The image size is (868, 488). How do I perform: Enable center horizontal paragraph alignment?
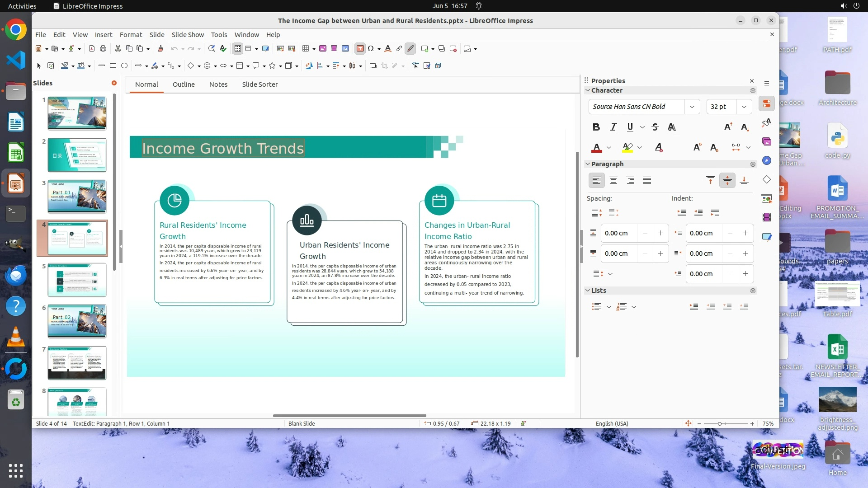coord(613,181)
